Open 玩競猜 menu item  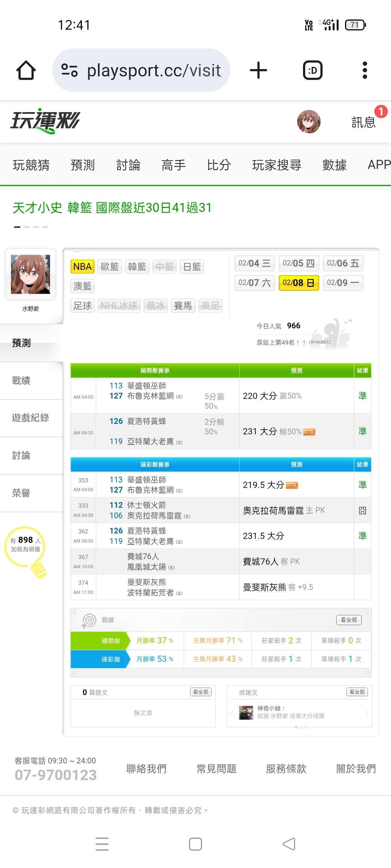coord(31,165)
